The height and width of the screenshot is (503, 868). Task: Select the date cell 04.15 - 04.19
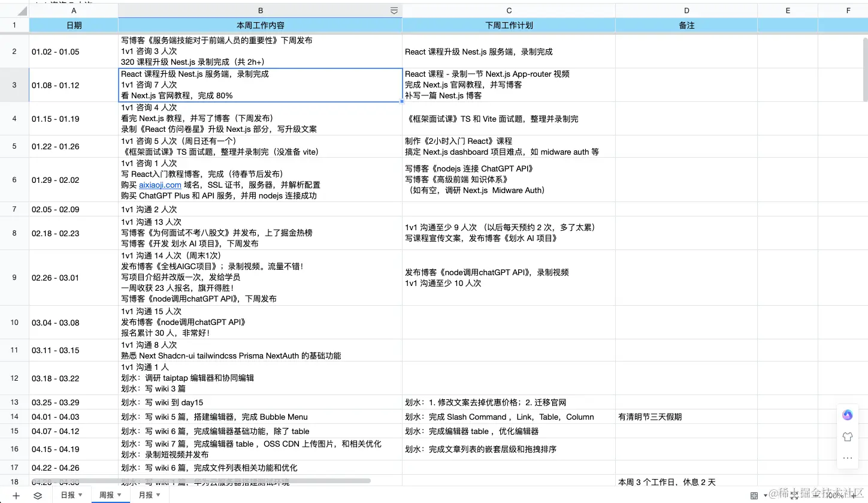pos(74,449)
